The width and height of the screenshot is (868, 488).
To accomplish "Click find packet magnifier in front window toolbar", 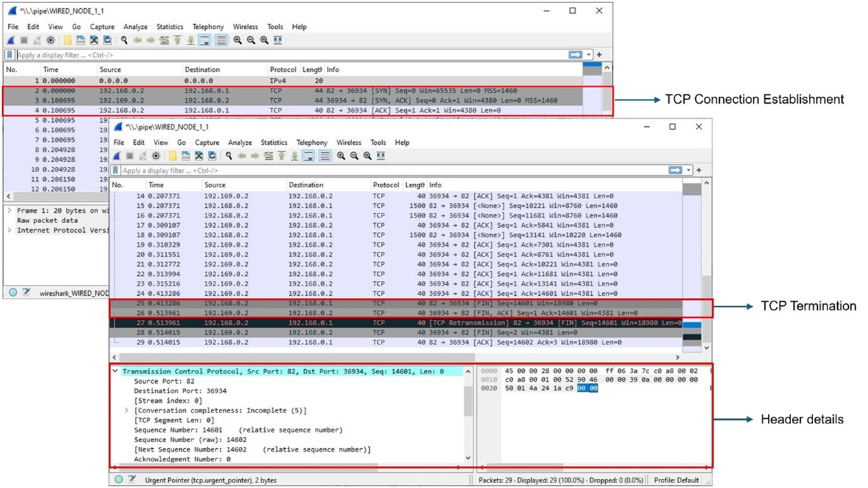I will coord(228,156).
